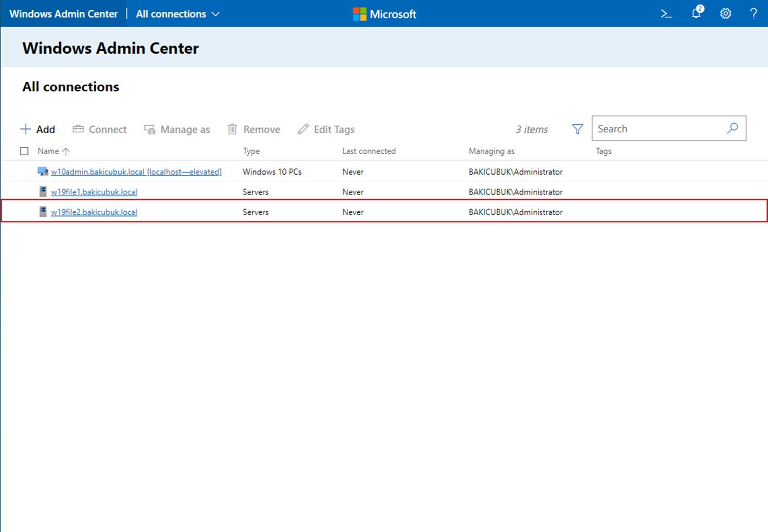Click the Windows 10 PCs type cell
Image resolution: width=768 pixels, height=532 pixels.
[272, 171]
